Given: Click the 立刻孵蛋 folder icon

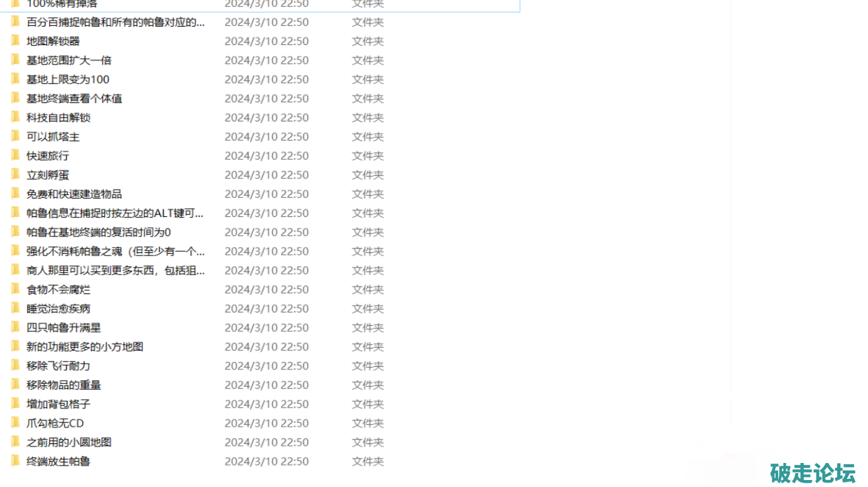Looking at the screenshot, I should click(15, 175).
